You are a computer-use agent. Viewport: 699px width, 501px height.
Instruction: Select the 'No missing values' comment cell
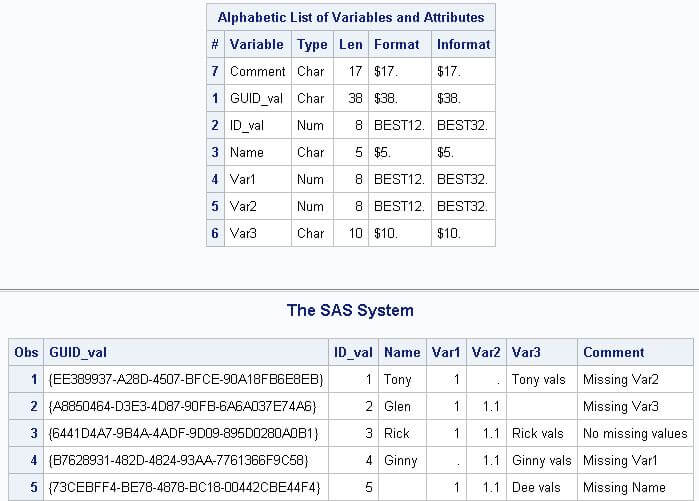(x=635, y=434)
